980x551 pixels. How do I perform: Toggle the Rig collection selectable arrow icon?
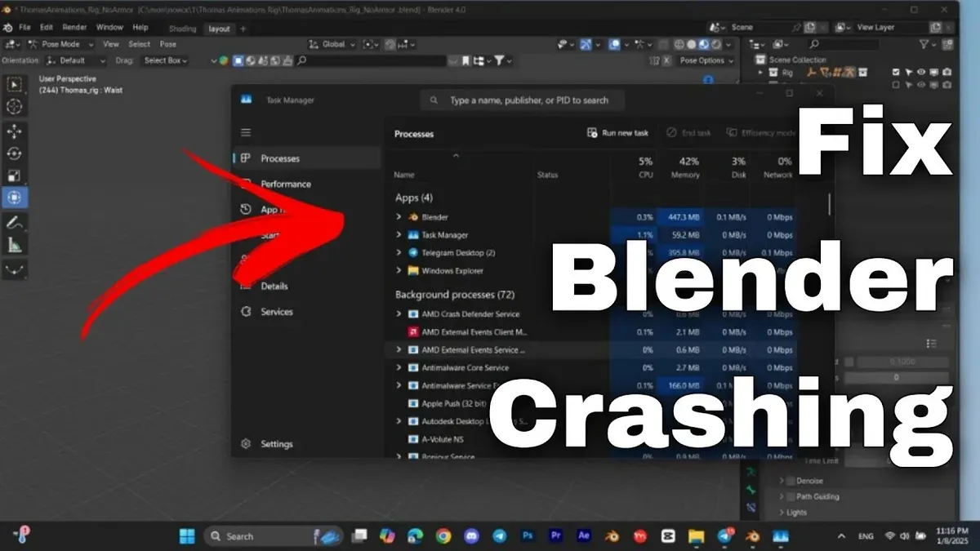click(x=909, y=73)
